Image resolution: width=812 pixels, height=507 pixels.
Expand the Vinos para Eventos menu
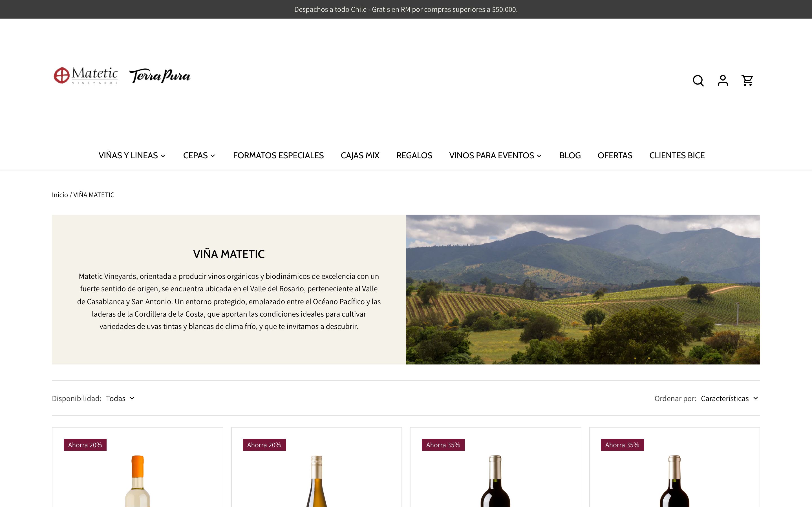pyautogui.click(x=496, y=155)
